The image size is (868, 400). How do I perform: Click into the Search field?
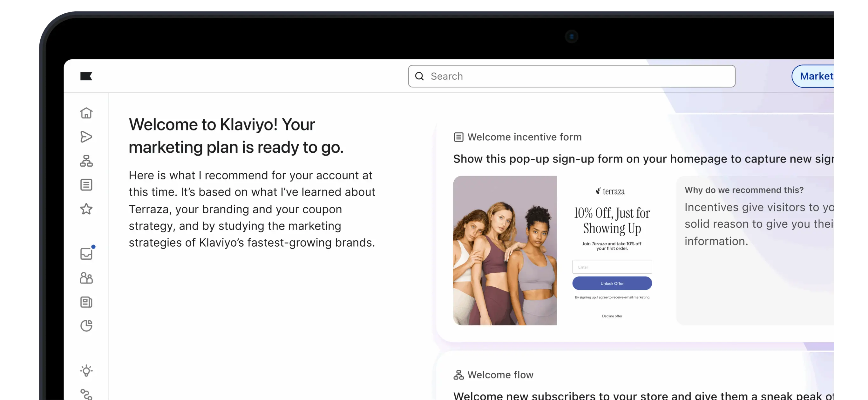[x=572, y=76]
